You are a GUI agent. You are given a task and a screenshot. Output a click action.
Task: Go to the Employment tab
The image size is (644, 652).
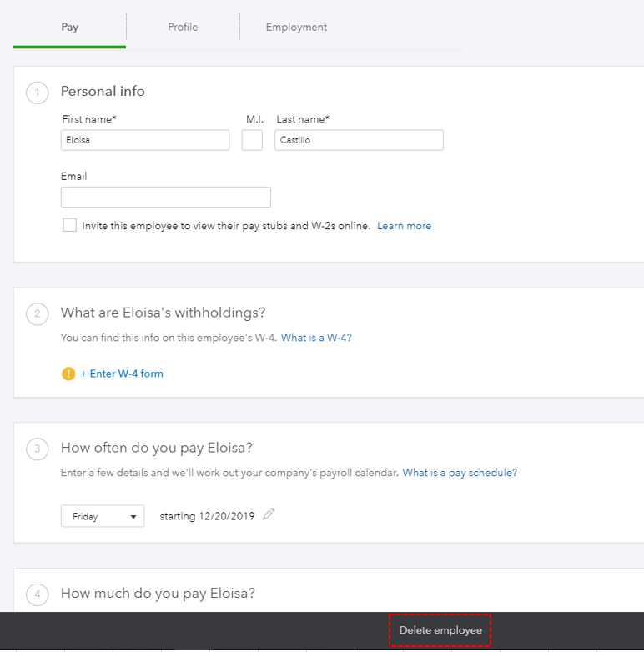coord(296,28)
